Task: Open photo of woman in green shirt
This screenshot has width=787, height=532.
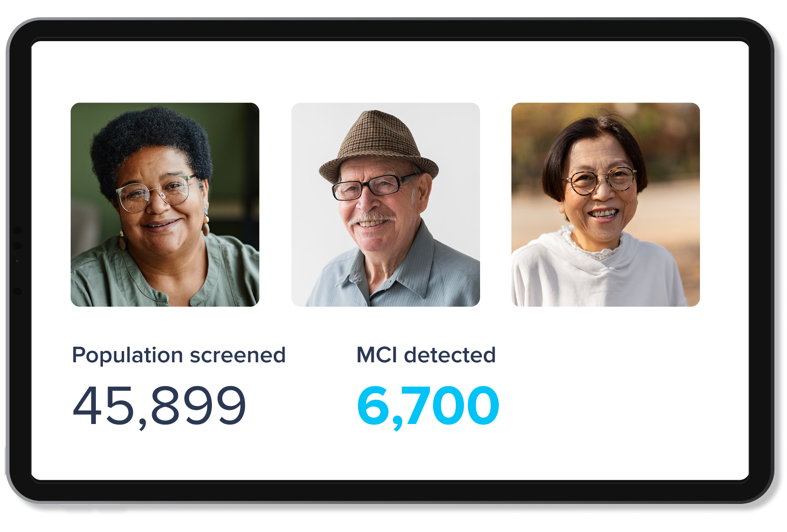Action: coord(165,204)
